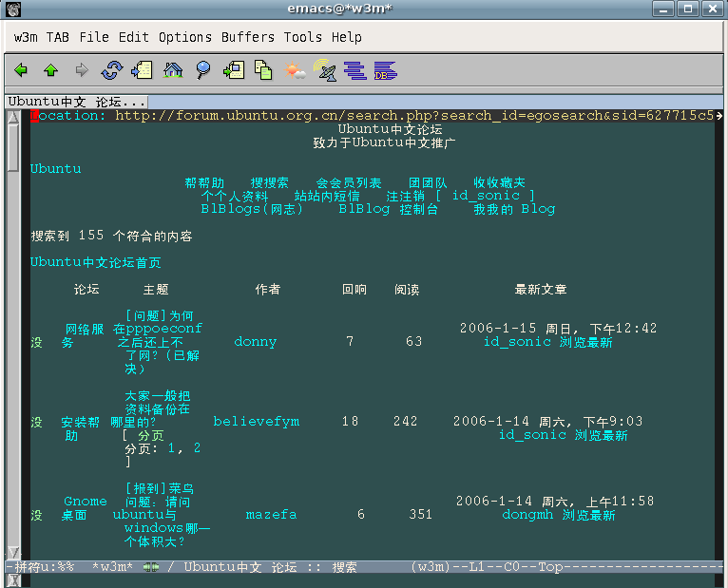Open the 团队 team link
Viewport: 728px width, 588px height.
(x=428, y=182)
